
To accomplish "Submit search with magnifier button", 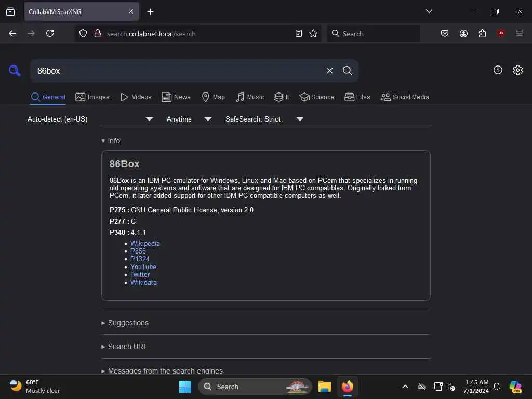I will [x=347, y=71].
